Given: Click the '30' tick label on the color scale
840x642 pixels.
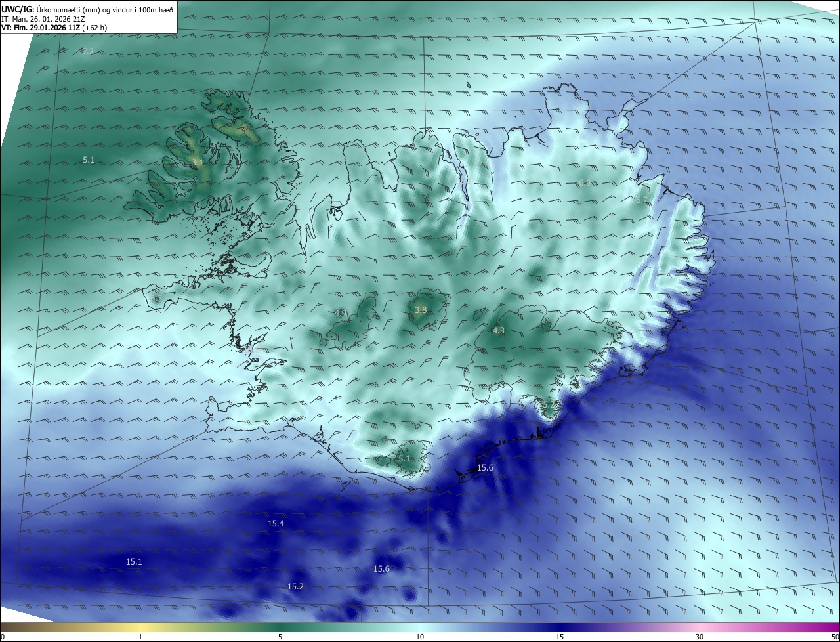Looking at the screenshot, I should click(x=700, y=637).
